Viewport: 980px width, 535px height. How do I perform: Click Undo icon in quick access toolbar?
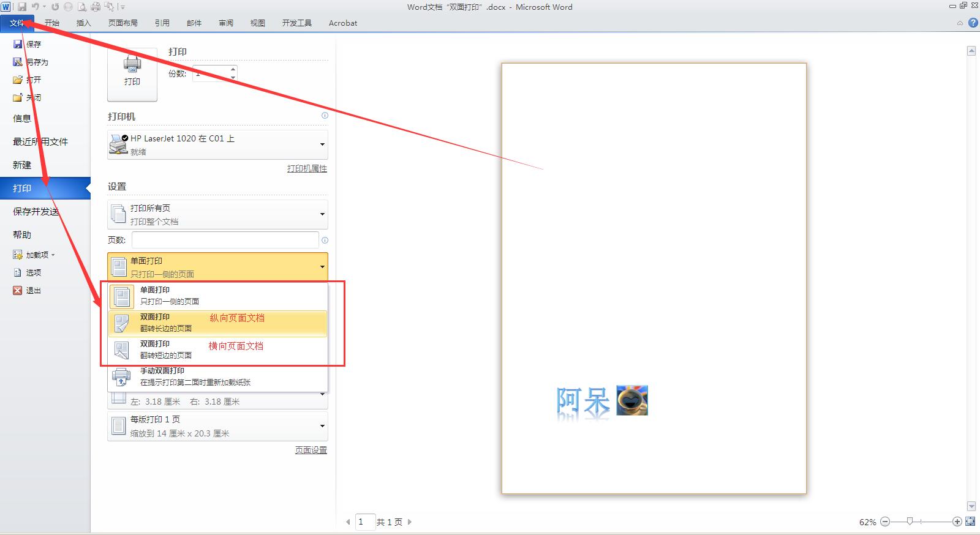(36, 7)
